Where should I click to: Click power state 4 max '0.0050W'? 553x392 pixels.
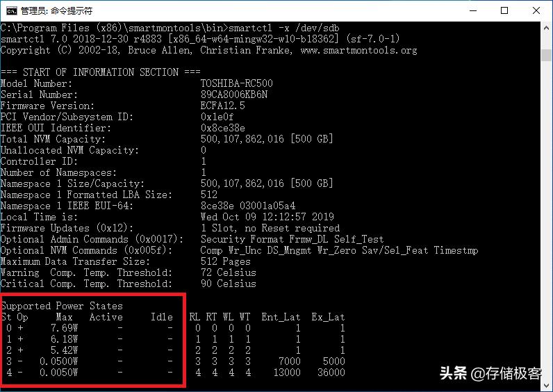(58, 373)
